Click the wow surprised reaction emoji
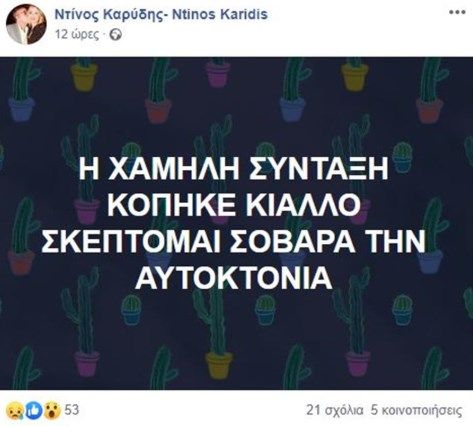Image resolution: width=473 pixels, height=426 pixels. tap(53, 410)
